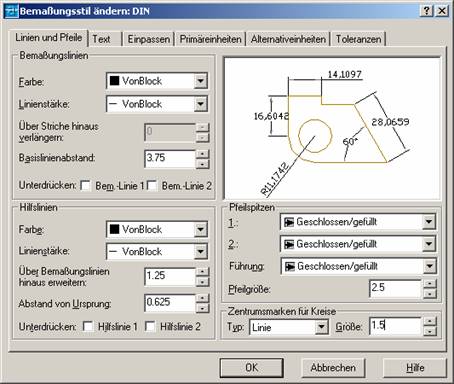Screen dimensions: 454x384
Task: Click the dialog title bar icon
Action: pos(12,11)
